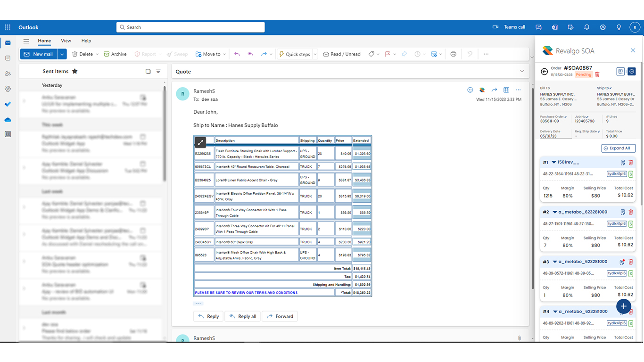Open Outlook settings gear
644x362 pixels.
[603, 27]
